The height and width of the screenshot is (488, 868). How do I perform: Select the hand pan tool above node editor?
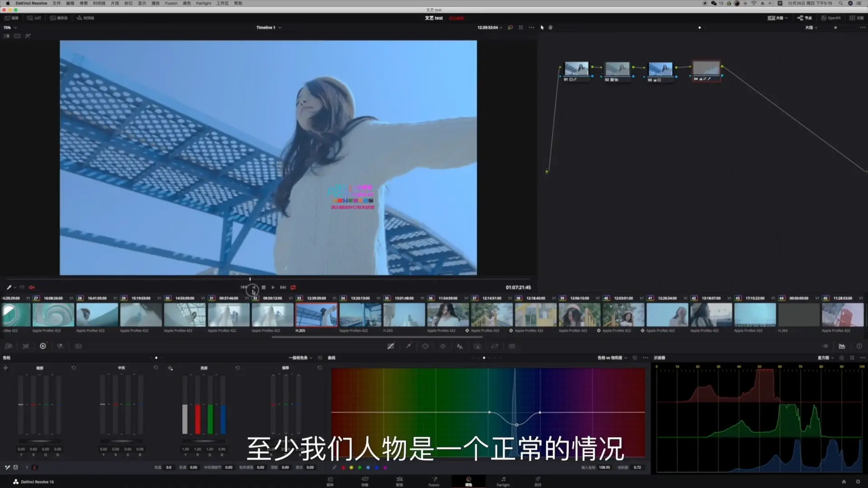click(x=551, y=28)
